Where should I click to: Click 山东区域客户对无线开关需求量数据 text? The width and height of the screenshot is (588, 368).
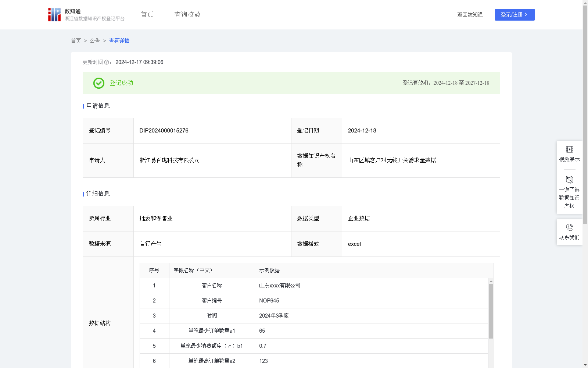click(x=392, y=160)
